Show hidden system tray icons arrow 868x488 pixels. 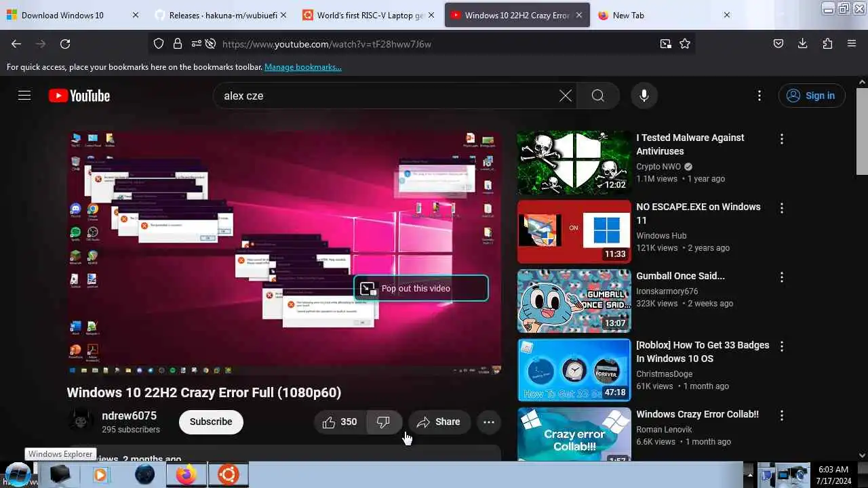[749, 474]
